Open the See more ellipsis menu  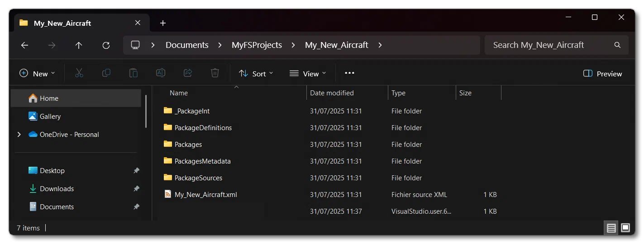pyautogui.click(x=349, y=73)
